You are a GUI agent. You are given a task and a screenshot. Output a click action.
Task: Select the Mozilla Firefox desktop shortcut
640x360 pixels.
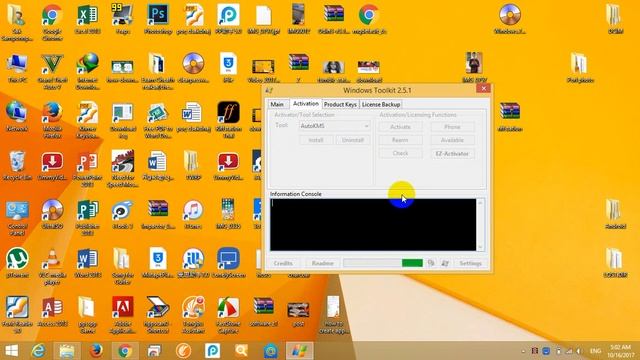(x=52, y=120)
